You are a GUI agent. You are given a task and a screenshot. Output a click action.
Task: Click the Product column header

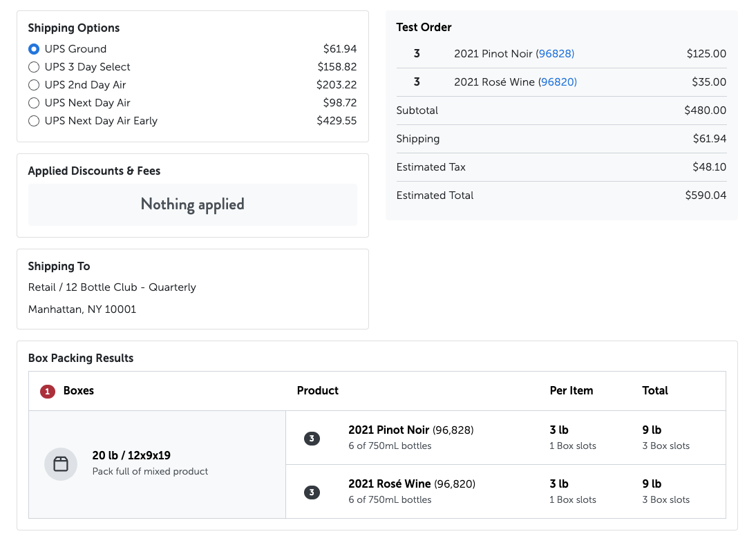(318, 391)
